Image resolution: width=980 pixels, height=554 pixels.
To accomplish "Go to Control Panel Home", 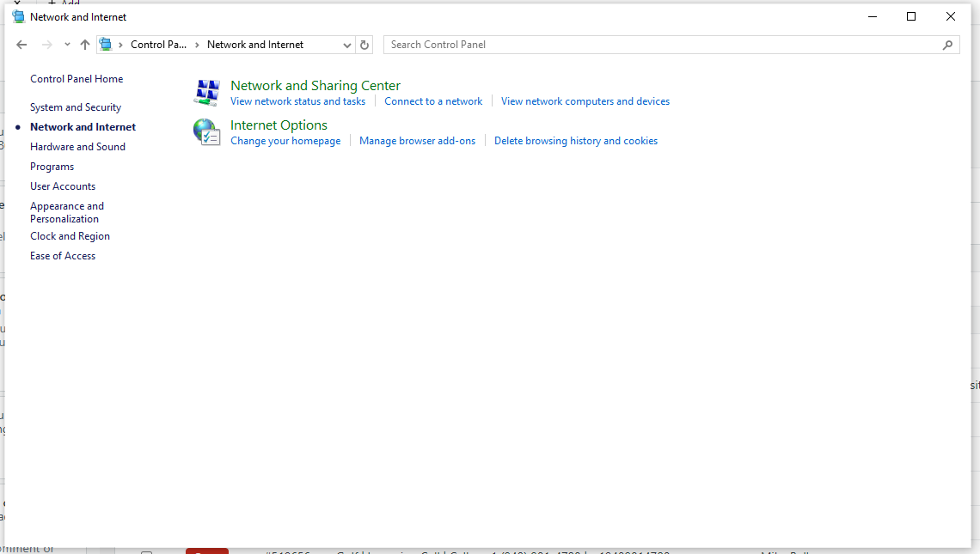I will pyautogui.click(x=77, y=79).
